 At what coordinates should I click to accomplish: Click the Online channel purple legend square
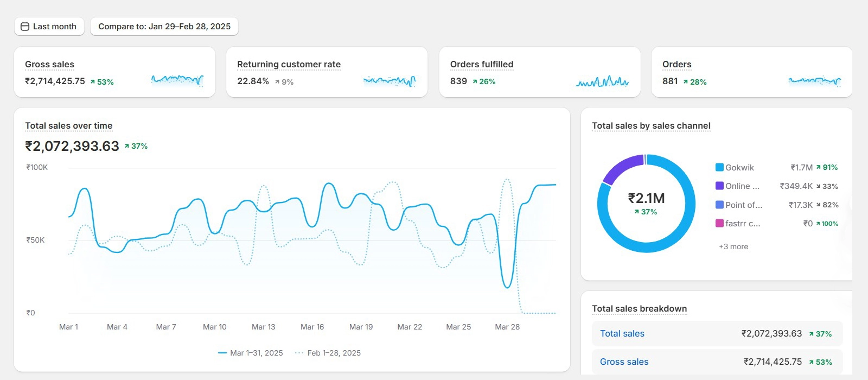[x=719, y=186]
